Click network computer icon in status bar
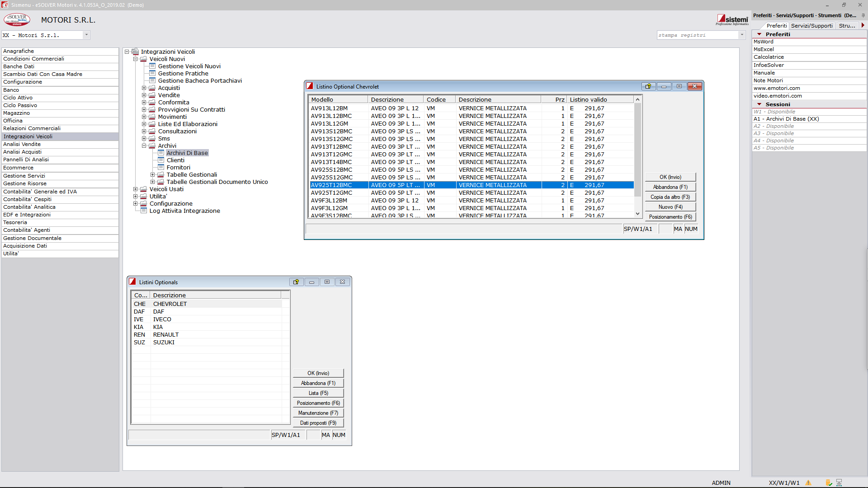Image resolution: width=868 pixels, height=488 pixels. click(x=839, y=483)
